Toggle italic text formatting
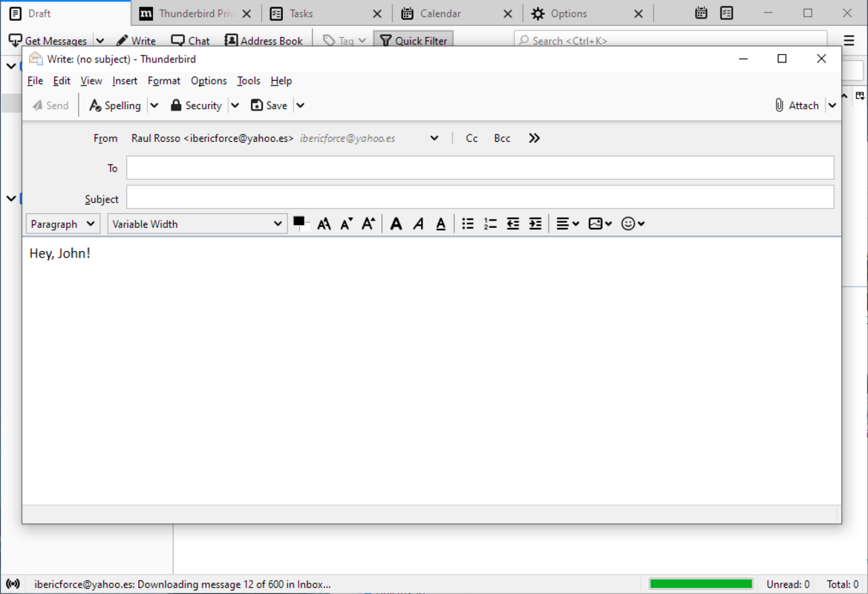 pyautogui.click(x=419, y=224)
